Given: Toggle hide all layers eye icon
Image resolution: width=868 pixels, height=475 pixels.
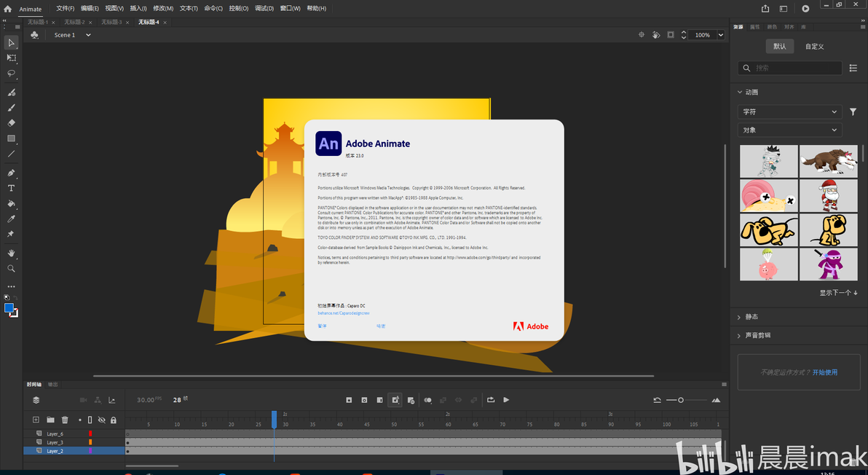Looking at the screenshot, I should pos(102,420).
